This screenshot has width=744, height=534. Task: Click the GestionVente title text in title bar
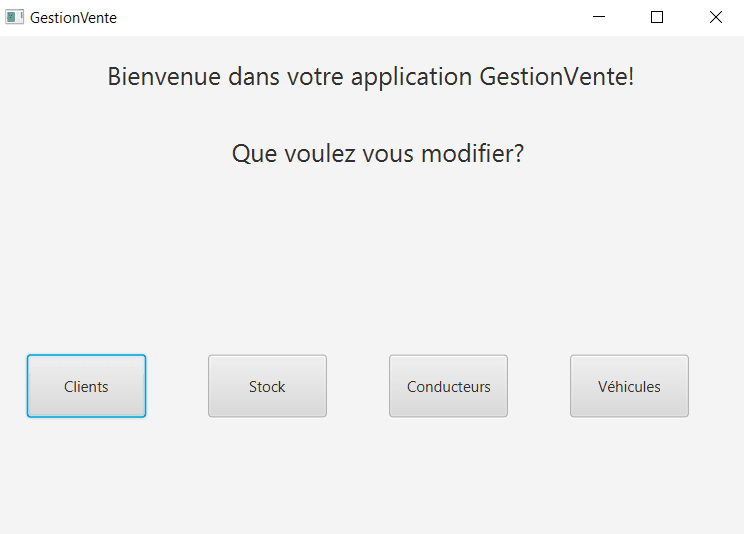click(x=73, y=17)
